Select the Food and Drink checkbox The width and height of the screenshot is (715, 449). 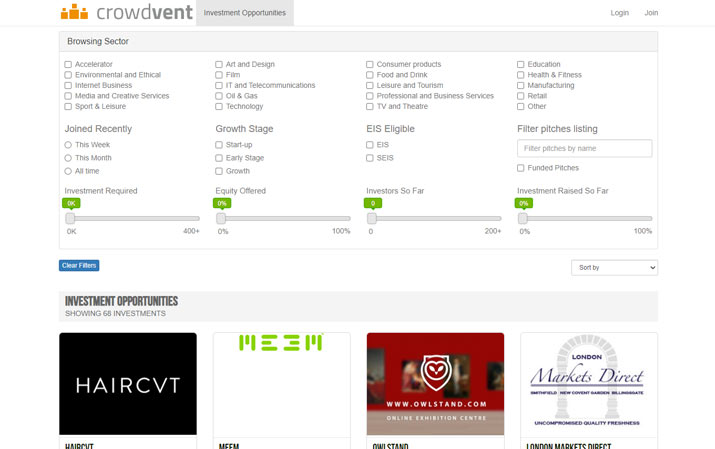(x=370, y=75)
